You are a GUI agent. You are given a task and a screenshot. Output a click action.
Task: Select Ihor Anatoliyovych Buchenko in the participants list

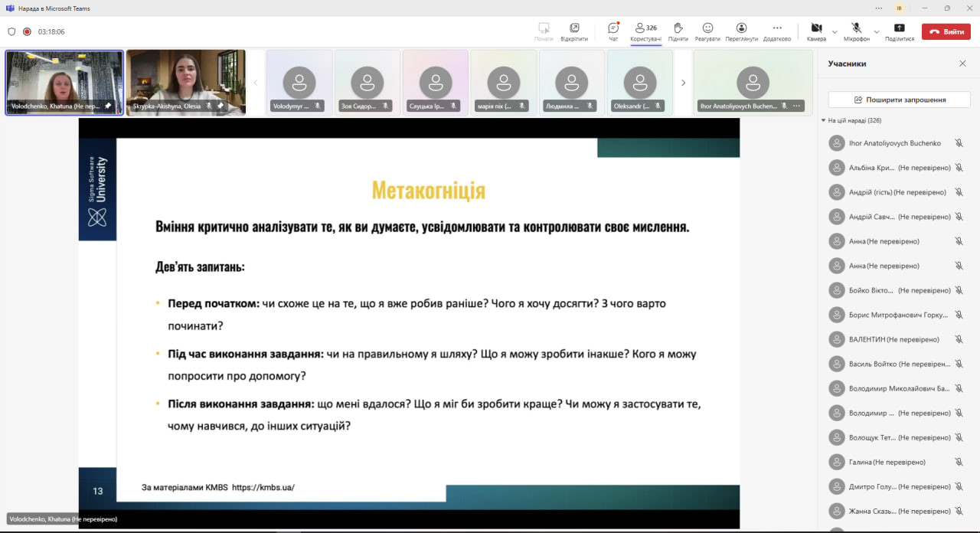pos(895,143)
